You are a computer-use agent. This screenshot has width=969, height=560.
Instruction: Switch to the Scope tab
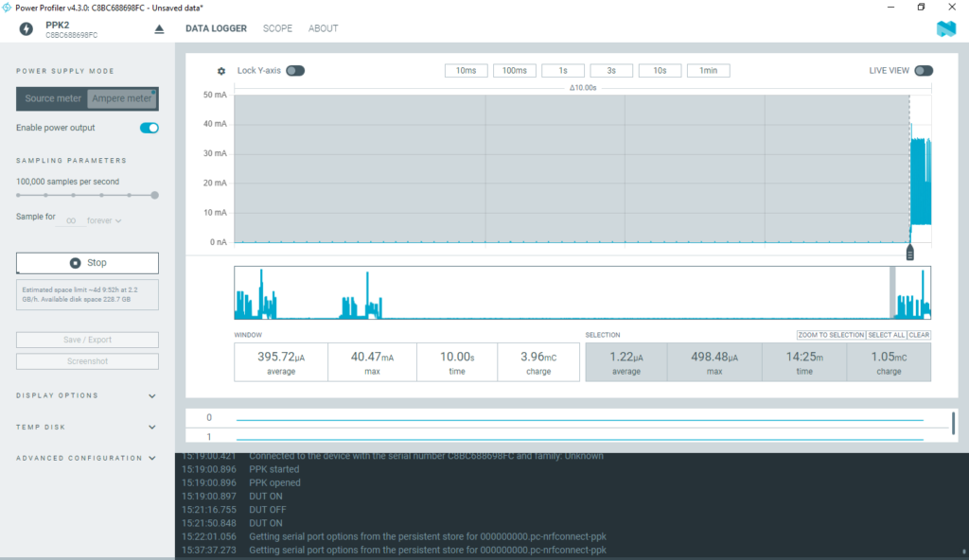277,28
